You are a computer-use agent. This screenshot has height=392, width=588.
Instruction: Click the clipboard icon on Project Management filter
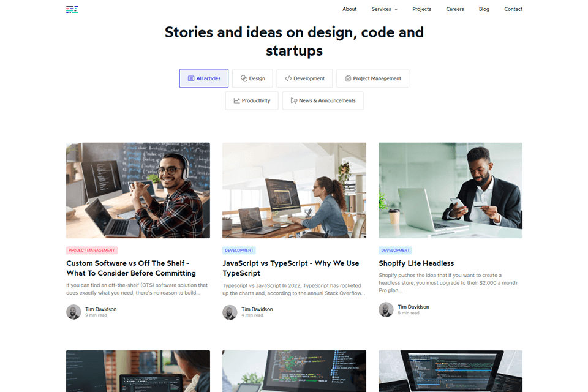pyautogui.click(x=348, y=78)
